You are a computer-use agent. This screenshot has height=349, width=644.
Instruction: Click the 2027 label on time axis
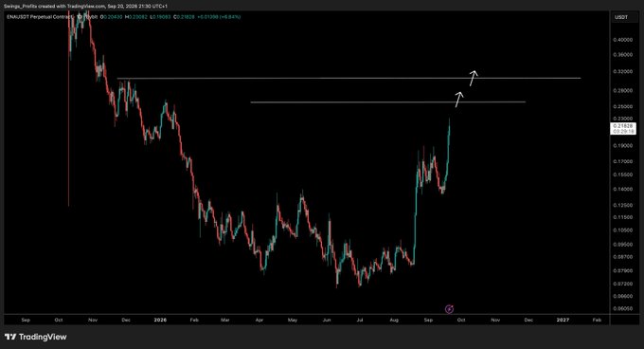pos(563,320)
